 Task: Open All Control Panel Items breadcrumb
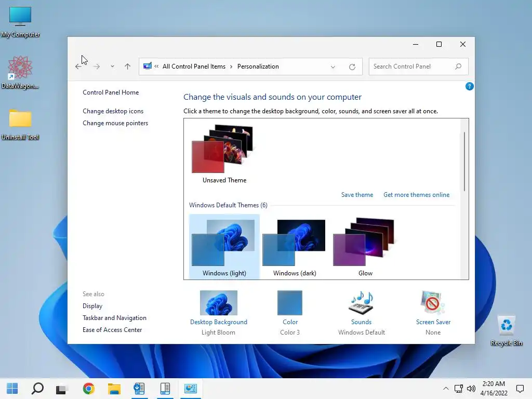(194, 66)
